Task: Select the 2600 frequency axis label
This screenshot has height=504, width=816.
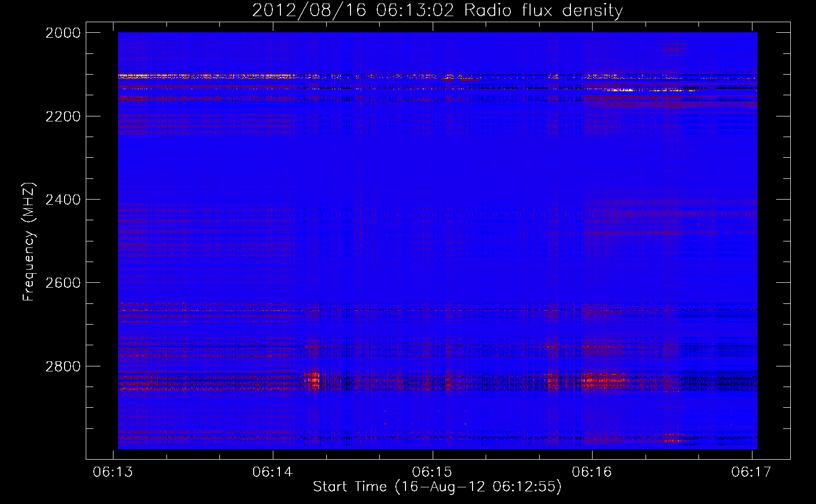Action: (63, 283)
